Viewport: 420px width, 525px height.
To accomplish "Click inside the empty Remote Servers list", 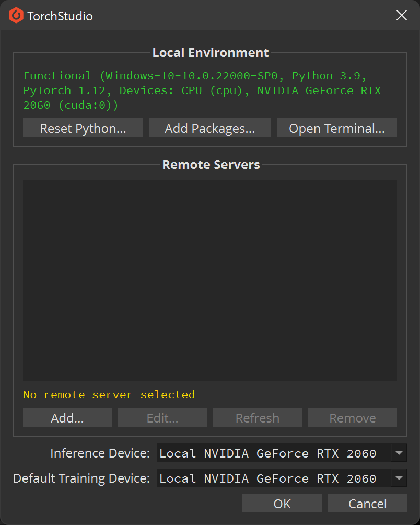I will click(210, 280).
